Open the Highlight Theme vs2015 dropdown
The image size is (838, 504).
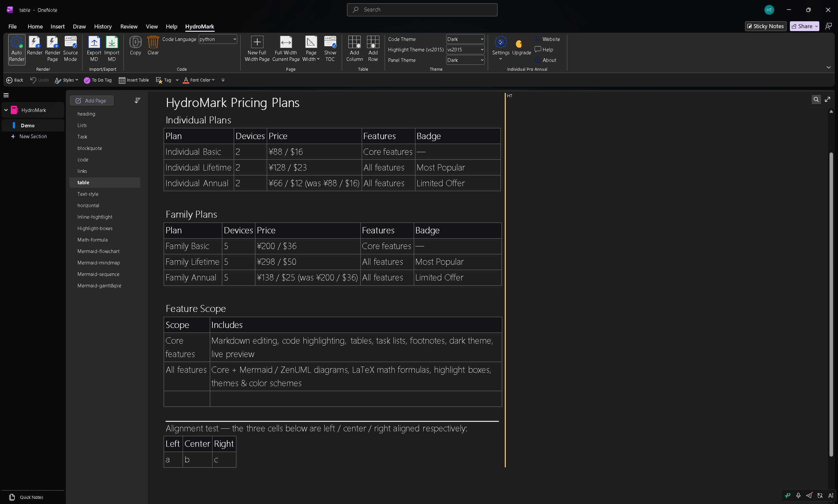[x=465, y=50]
